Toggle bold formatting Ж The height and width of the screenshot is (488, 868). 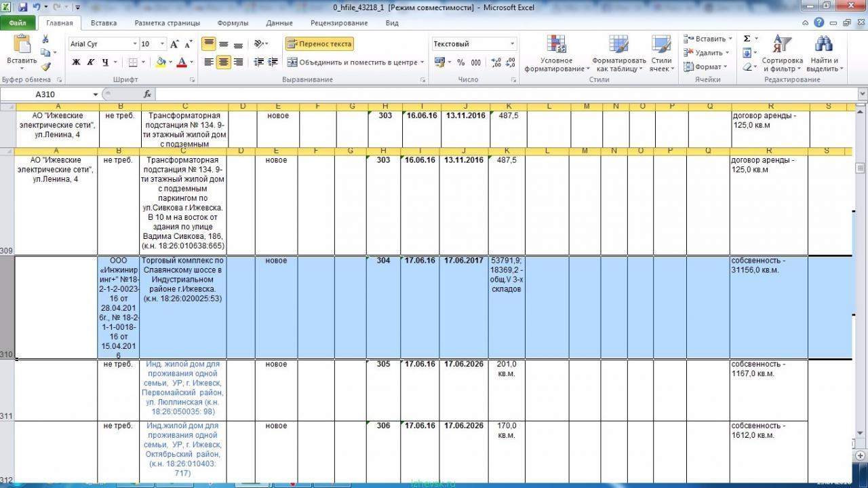point(76,62)
